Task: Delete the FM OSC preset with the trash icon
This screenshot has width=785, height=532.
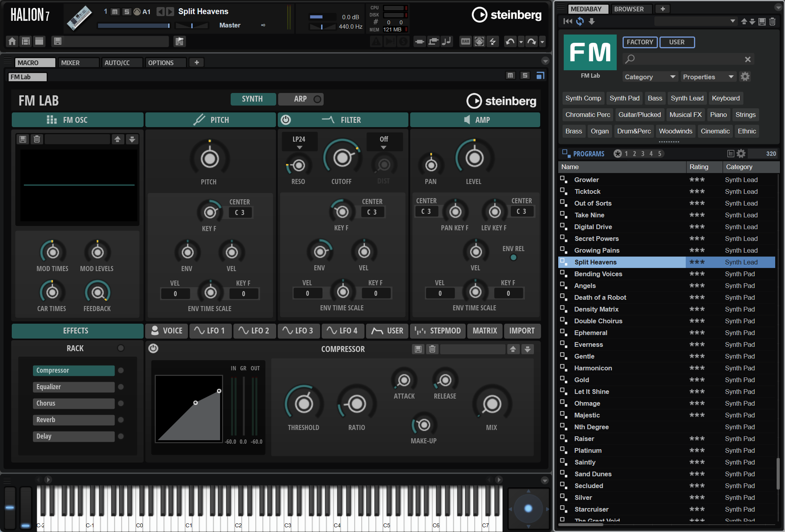Action: point(37,139)
